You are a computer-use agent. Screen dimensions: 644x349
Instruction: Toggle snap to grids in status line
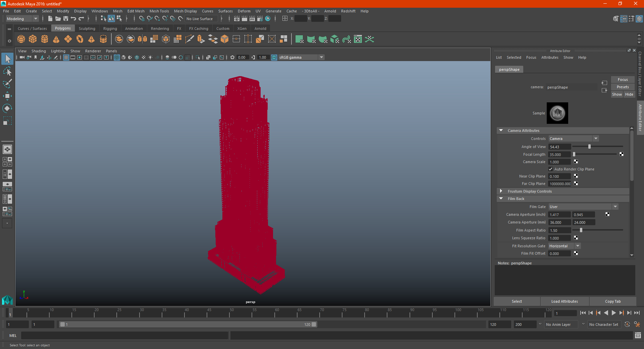pos(142,18)
